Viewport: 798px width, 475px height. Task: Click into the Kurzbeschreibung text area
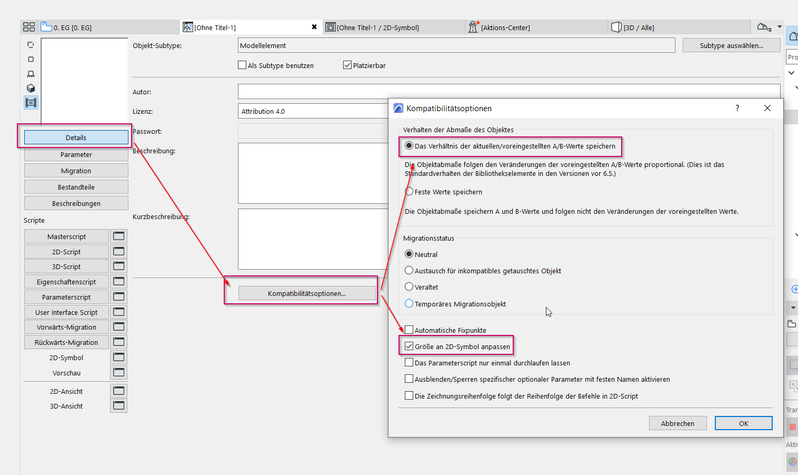pyautogui.click(x=313, y=239)
